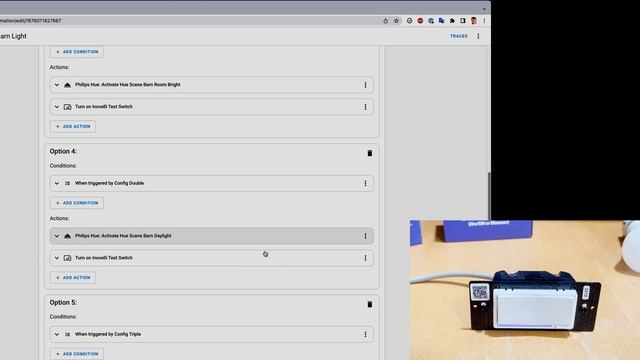Open the menu for Barn Daylight action
The width and height of the screenshot is (640, 360).
click(x=365, y=236)
